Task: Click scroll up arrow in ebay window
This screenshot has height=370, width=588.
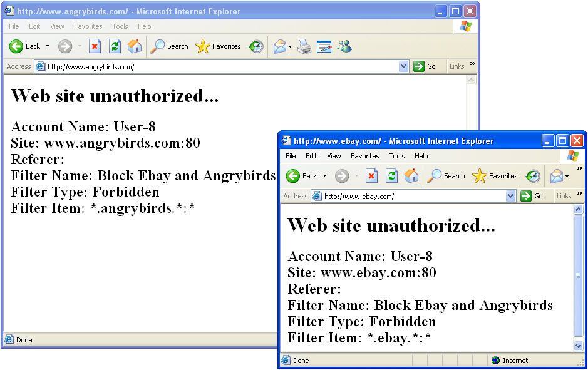Action: 578,210
